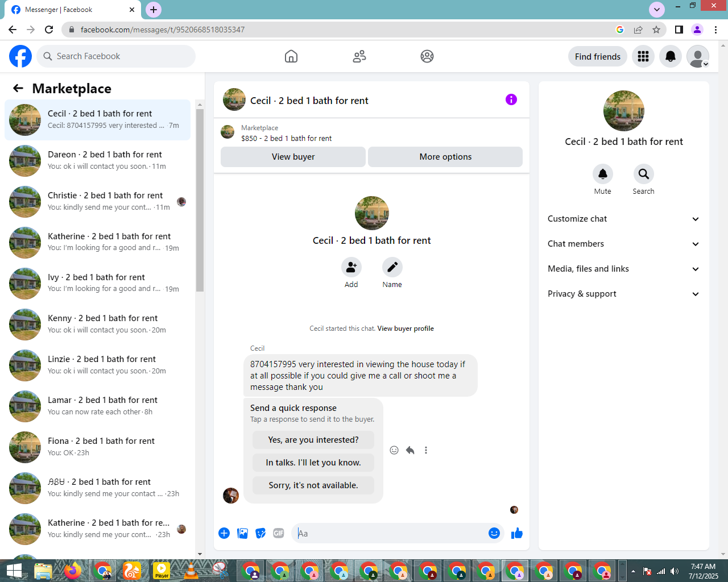The image size is (728, 582).
Task: Open Dareon's 2 bed 1 bath conversation
Action: point(97,161)
